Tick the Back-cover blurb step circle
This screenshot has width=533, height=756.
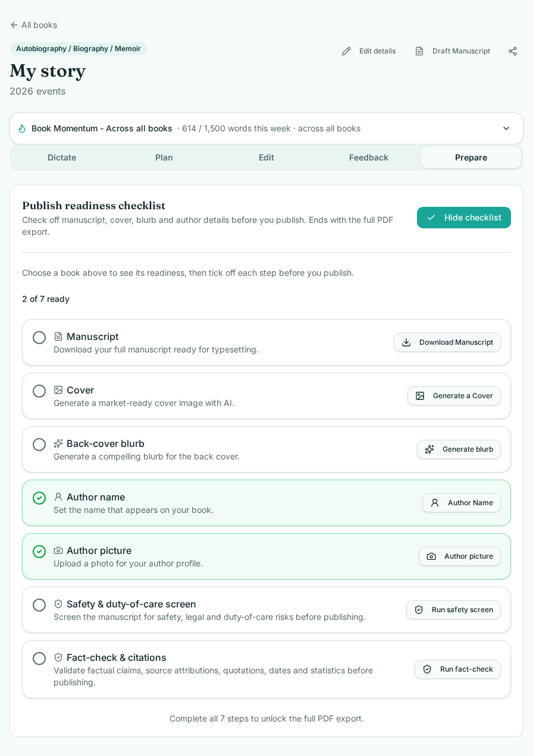[x=39, y=445]
